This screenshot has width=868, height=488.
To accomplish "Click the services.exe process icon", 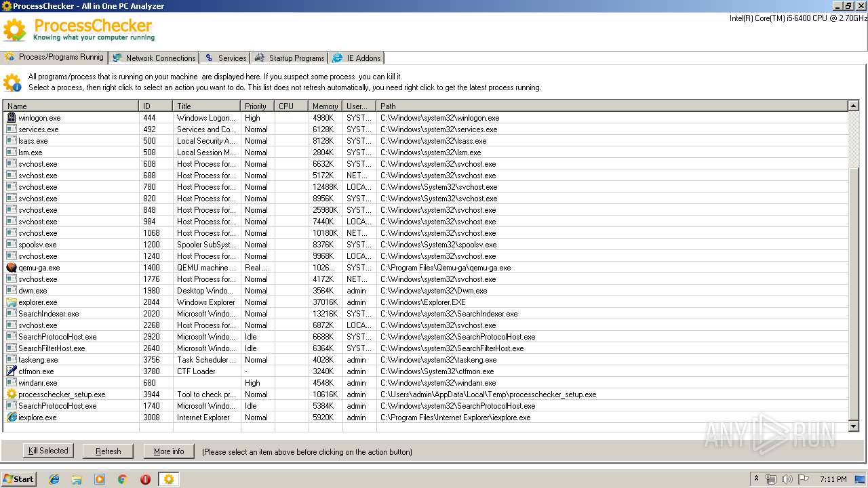I will (x=12, y=129).
